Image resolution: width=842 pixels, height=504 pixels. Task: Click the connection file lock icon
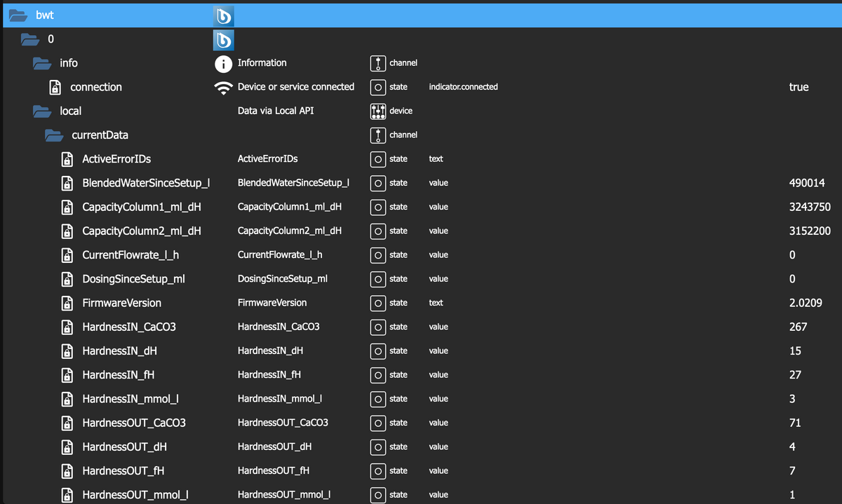tap(55, 88)
